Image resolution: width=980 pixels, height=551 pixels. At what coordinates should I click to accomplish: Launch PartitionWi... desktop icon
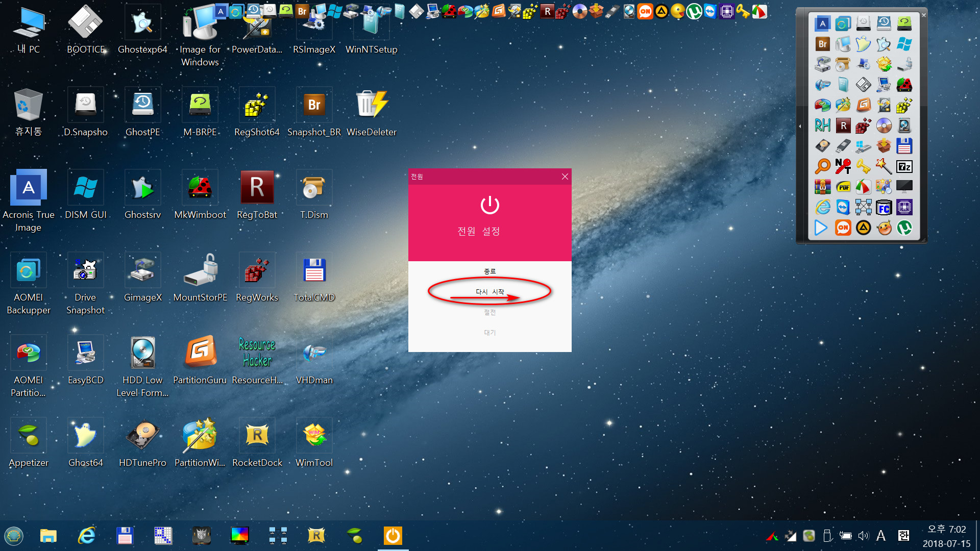pos(200,443)
